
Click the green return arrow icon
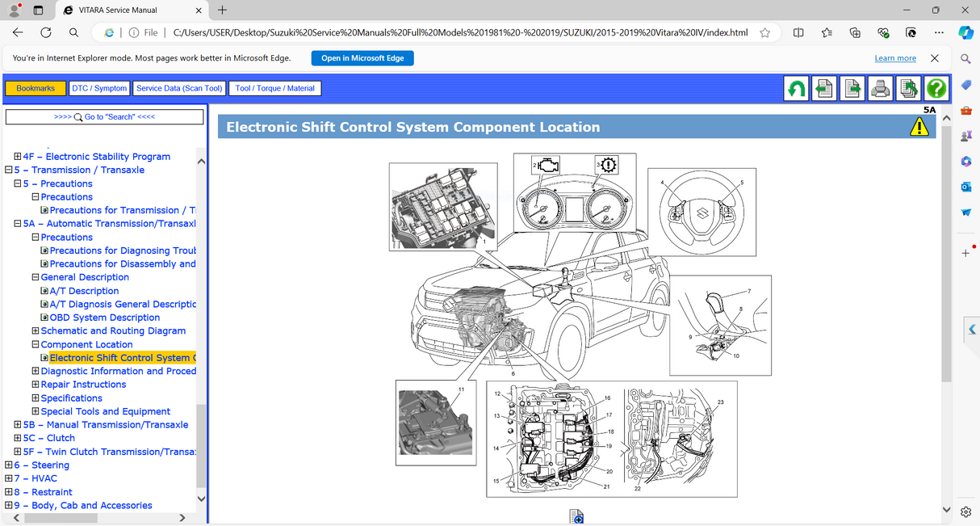795,87
